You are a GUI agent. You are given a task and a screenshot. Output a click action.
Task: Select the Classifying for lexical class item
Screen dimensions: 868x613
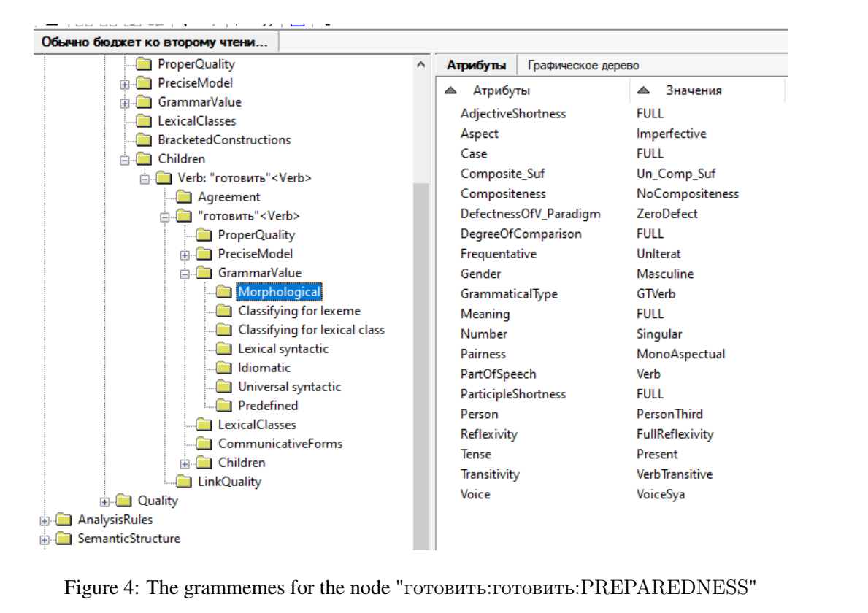pos(311,330)
